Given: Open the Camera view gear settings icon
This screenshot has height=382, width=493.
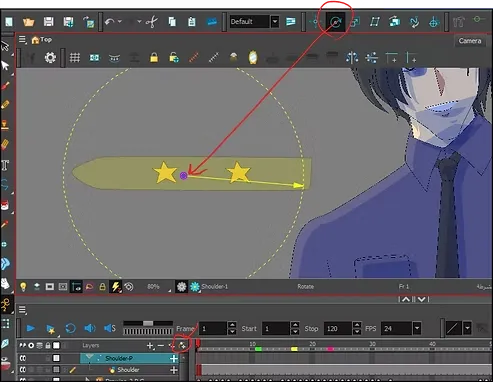Looking at the screenshot, I should click(x=50, y=58).
